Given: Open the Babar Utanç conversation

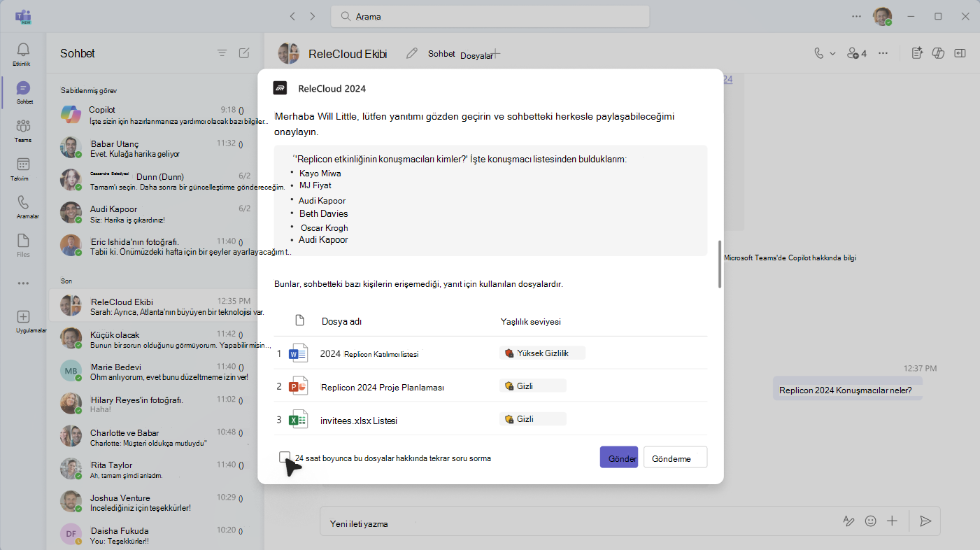Looking at the screenshot, I should [155, 148].
